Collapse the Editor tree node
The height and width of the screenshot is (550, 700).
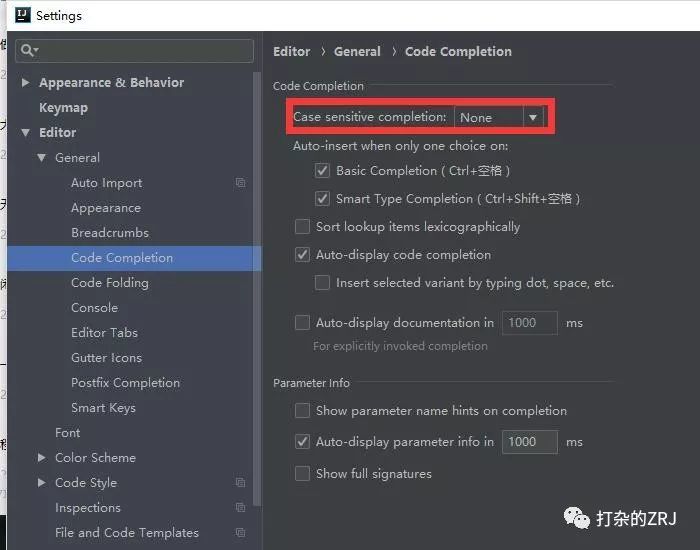(25, 133)
